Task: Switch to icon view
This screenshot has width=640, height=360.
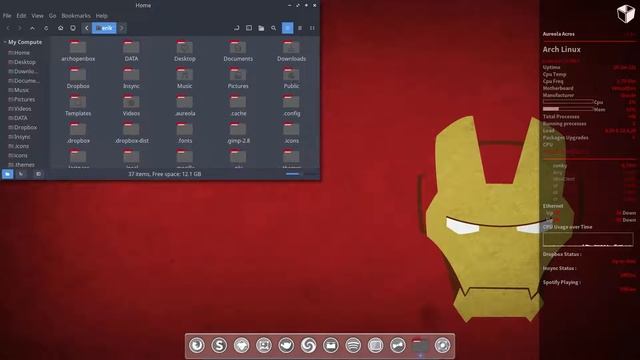Action: pos(287,28)
